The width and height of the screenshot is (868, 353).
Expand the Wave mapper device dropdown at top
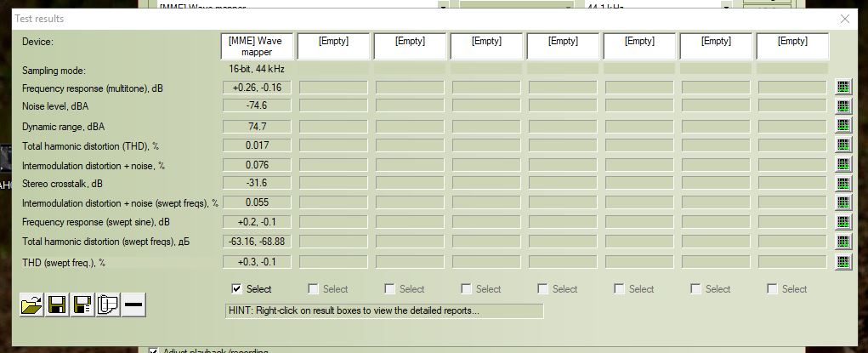tap(443, 5)
